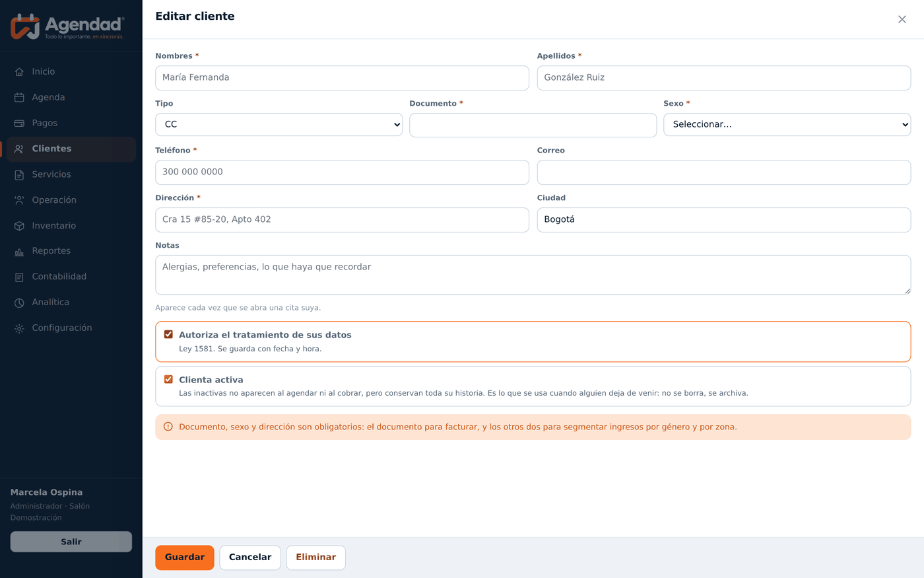
Task: Click the Ciudad field containing Bogotá
Action: tap(723, 220)
